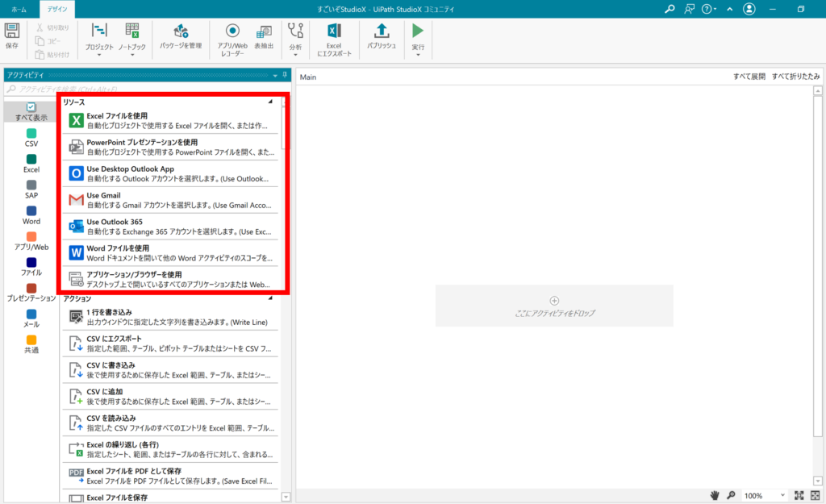Launch the 表抽出 table extraction tool
This screenshot has width=826, height=504.
pos(264,35)
